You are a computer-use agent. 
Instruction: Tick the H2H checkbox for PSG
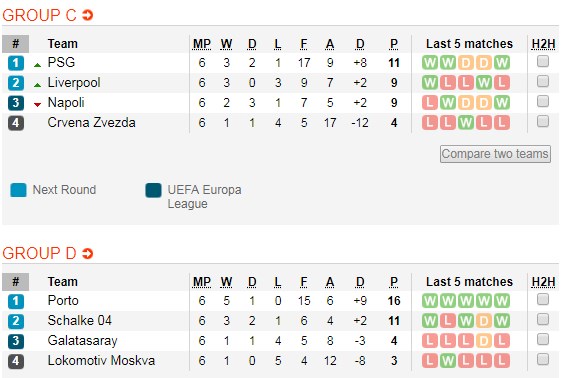pyautogui.click(x=543, y=61)
